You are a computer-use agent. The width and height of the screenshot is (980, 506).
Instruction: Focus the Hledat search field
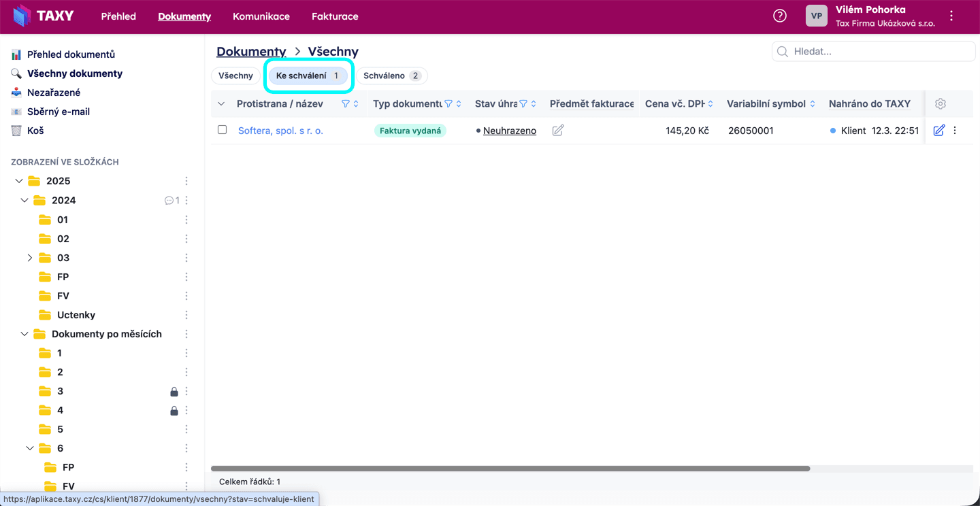tap(878, 52)
